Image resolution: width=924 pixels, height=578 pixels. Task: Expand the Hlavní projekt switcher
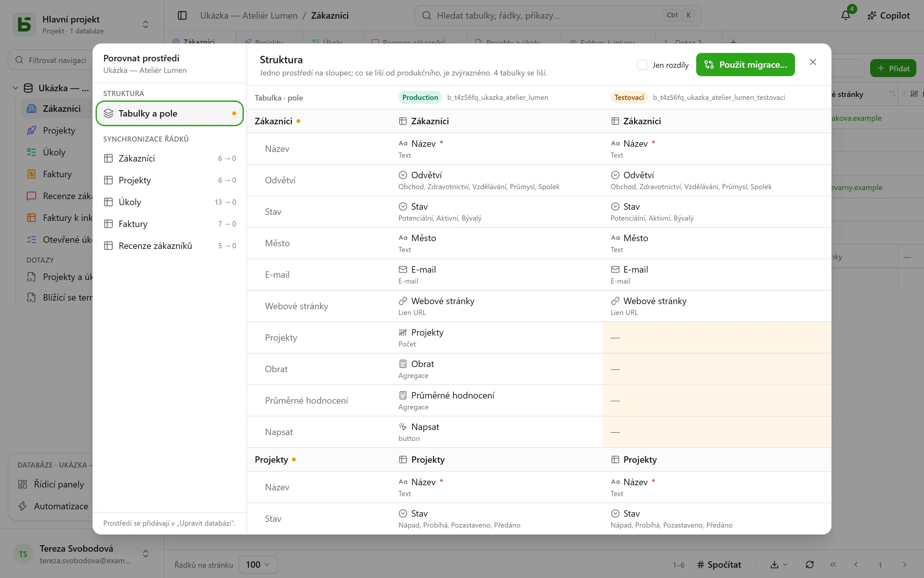click(145, 24)
